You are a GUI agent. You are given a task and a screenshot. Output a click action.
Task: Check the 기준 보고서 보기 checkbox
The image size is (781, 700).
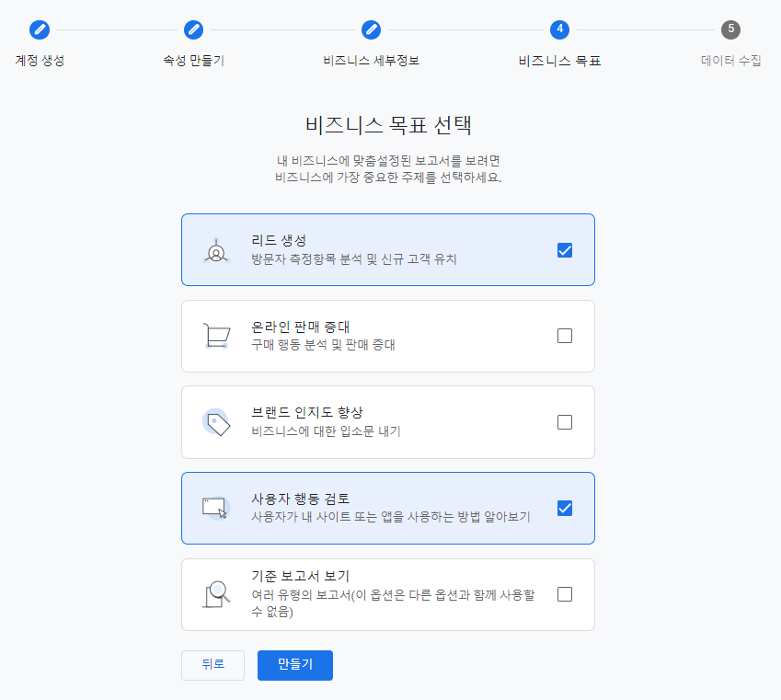564,594
